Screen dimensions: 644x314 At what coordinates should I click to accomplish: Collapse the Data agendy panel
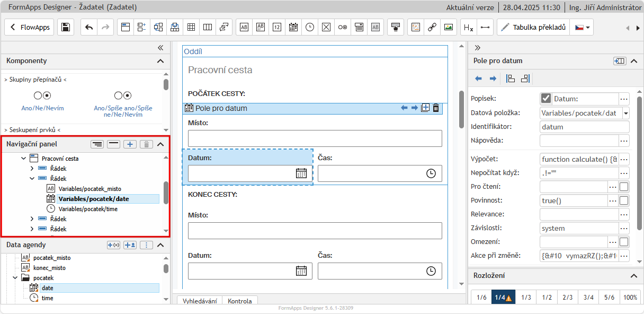(160, 245)
